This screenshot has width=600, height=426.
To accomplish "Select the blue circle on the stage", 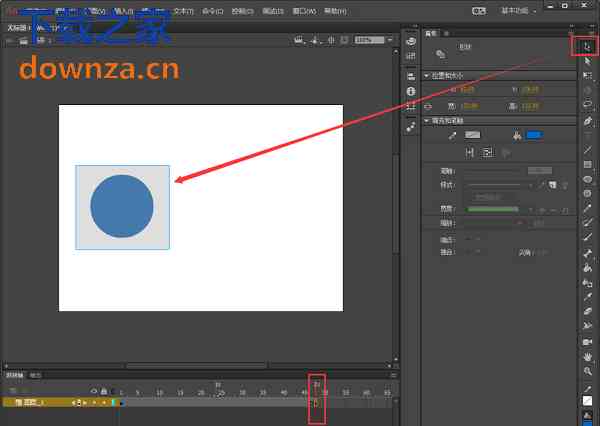I will click(x=122, y=206).
